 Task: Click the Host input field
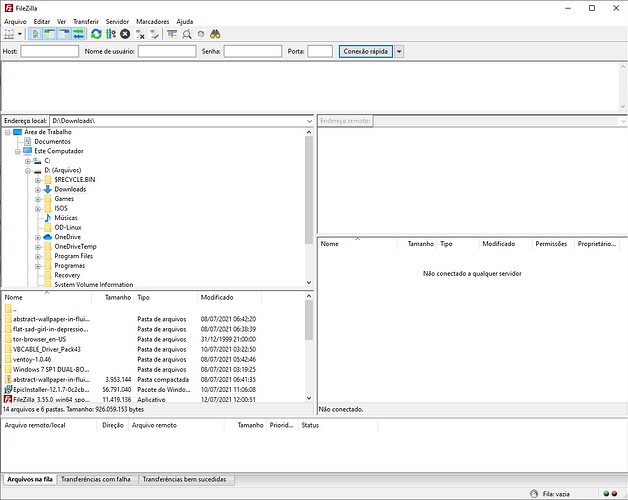point(49,51)
